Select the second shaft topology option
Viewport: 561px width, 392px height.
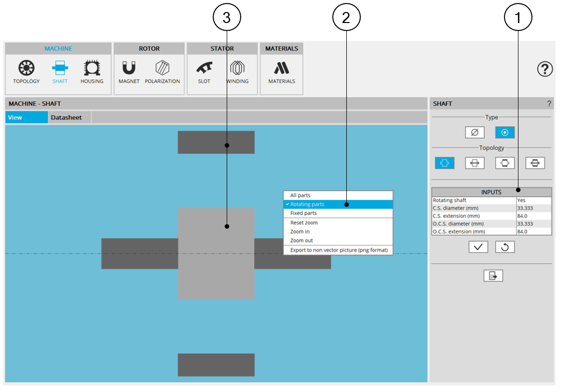[x=474, y=163]
